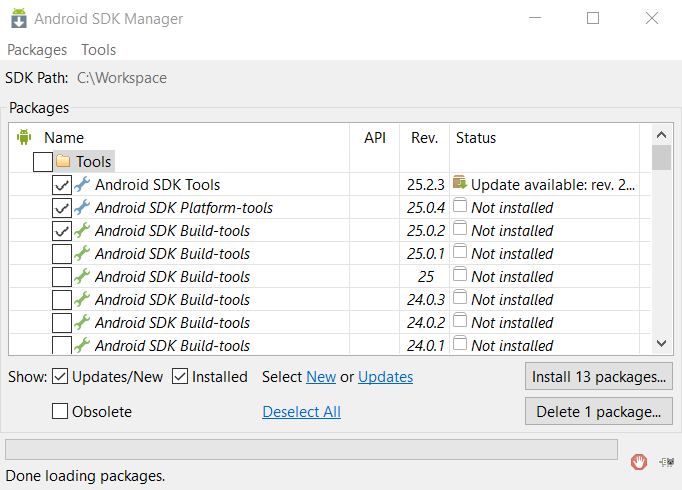Toggle the Tools folder checkbox
This screenshot has height=490, width=682.
pos(43,162)
